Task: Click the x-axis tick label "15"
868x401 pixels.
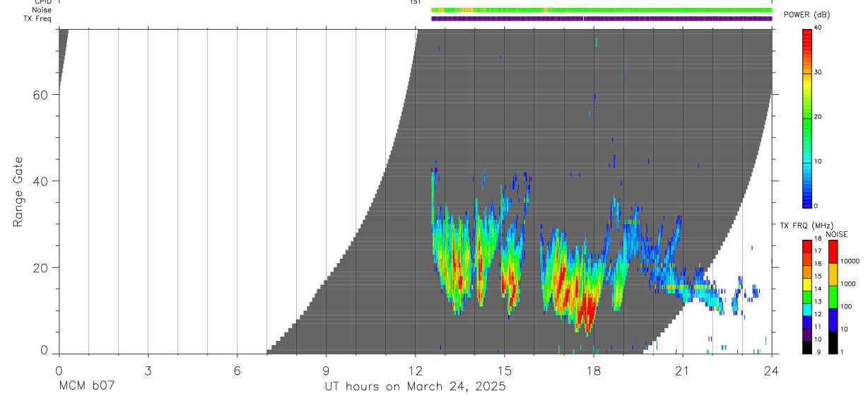Action: pos(504,370)
